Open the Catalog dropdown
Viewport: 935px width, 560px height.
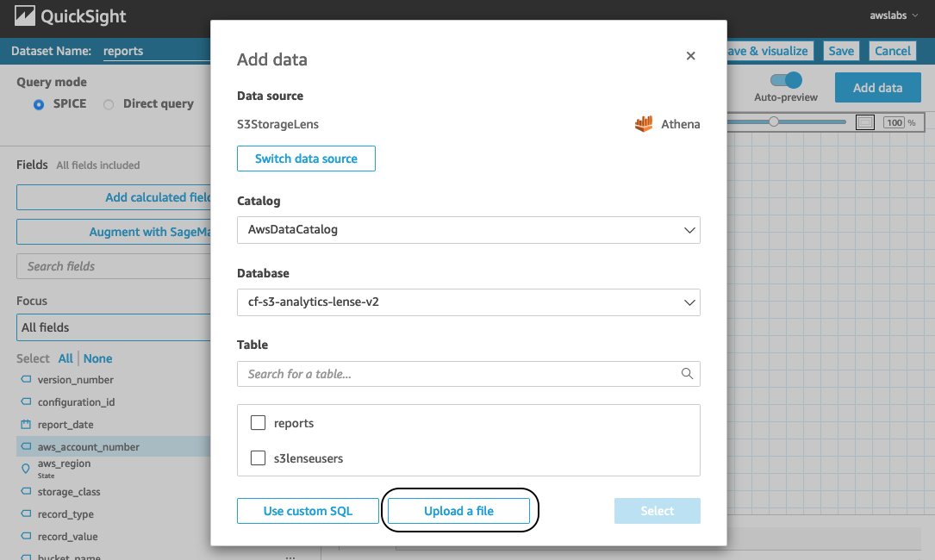point(468,230)
